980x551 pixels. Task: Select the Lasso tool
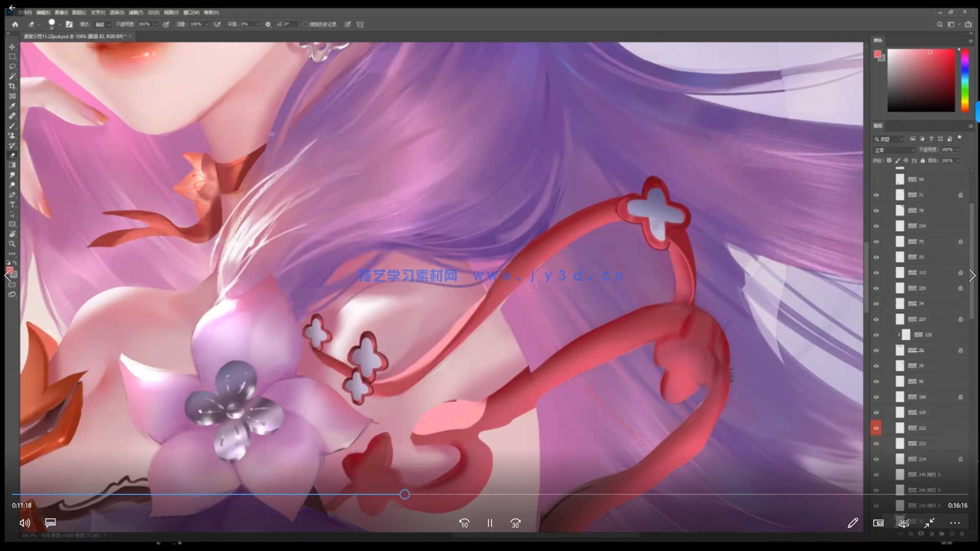tap(12, 66)
